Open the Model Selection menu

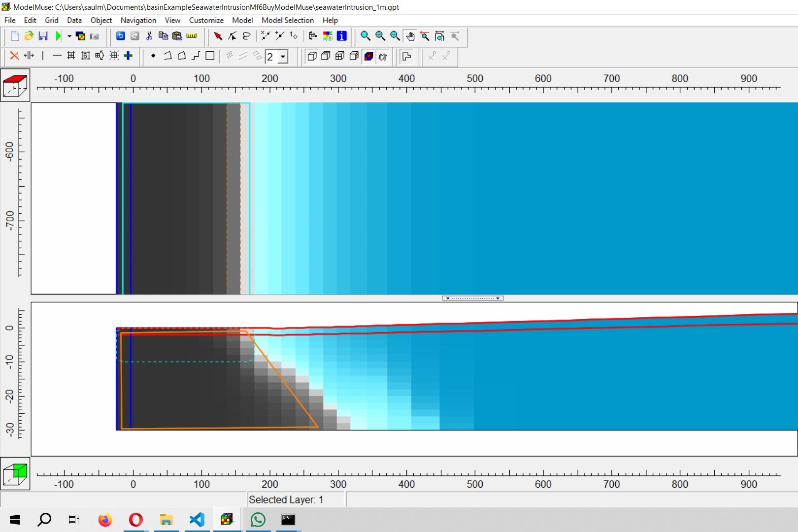tap(288, 20)
